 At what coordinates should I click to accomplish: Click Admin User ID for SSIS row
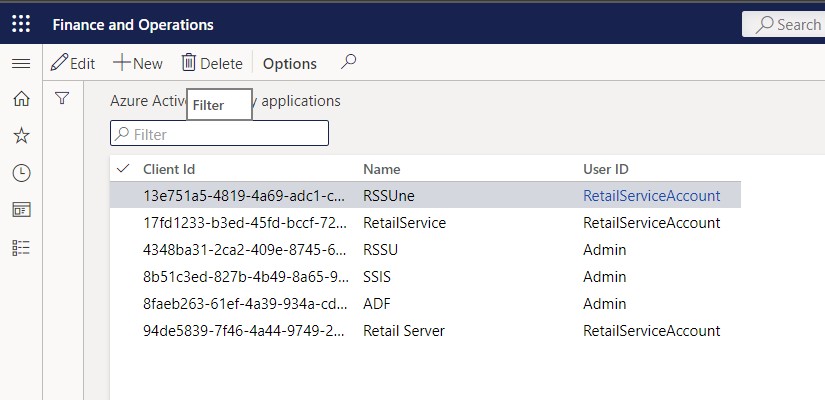coord(605,277)
